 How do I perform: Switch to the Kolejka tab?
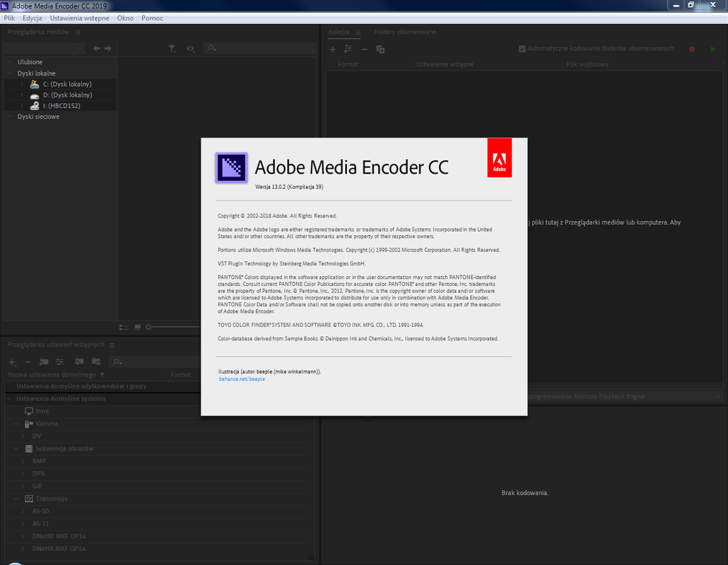click(x=339, y=32)
